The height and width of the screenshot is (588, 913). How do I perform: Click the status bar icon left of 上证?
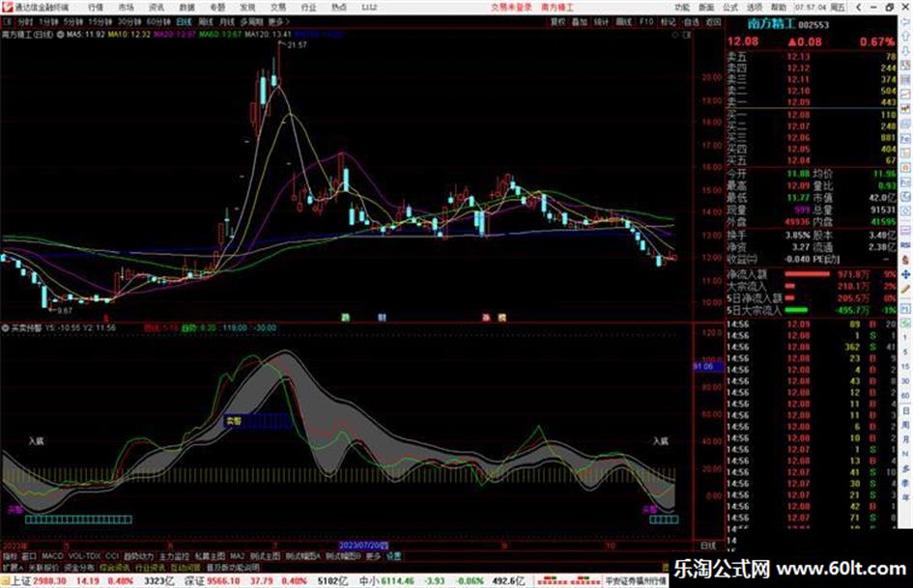5,581
